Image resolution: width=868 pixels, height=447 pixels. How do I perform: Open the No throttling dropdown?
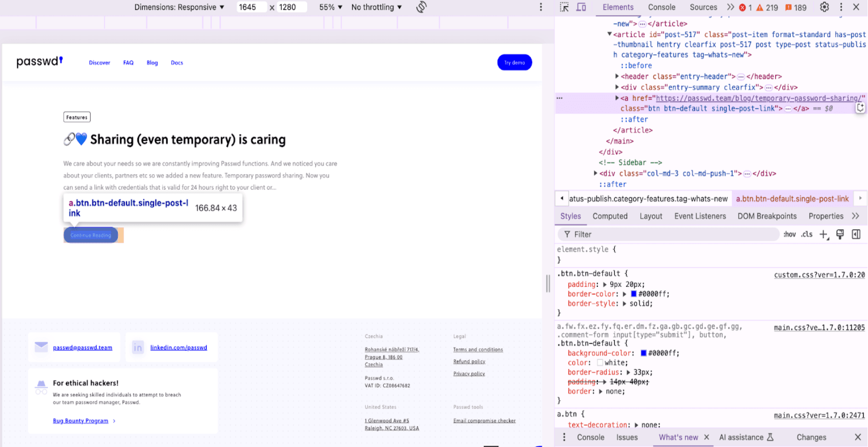376,7
